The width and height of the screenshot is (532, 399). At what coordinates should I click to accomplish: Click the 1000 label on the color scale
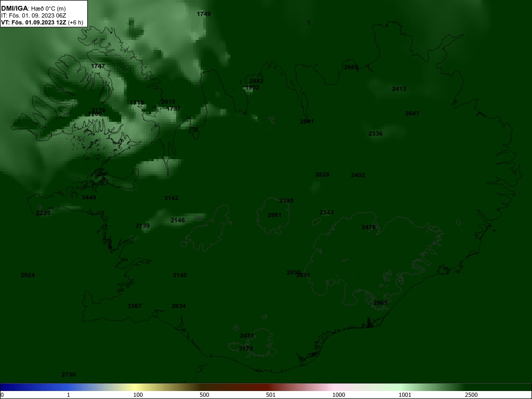[x=338, y=395]
